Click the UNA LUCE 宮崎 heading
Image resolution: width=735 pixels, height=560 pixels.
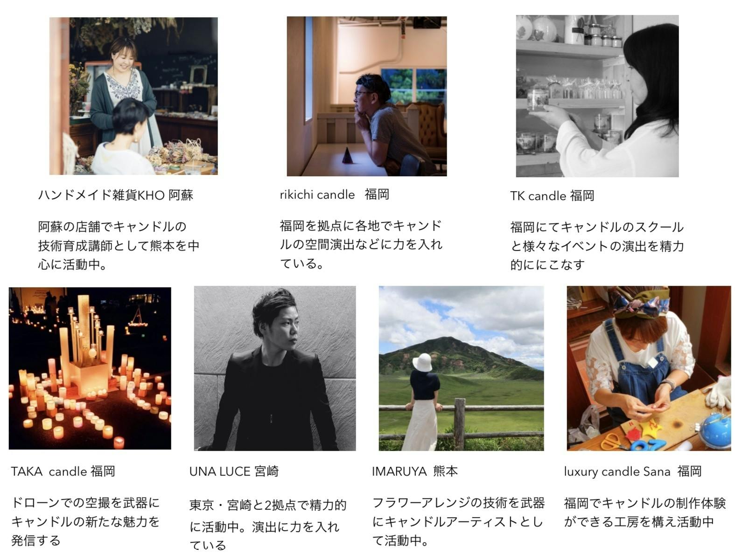click(x=234, y=471)
